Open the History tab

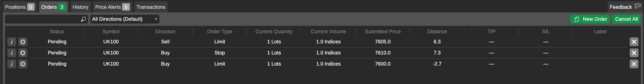[x=80, y=7]
